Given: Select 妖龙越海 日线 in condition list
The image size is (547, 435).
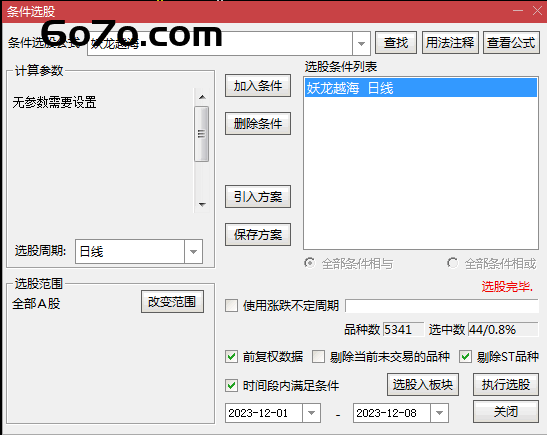Looking at the screenshot, I should coord(421,88).
